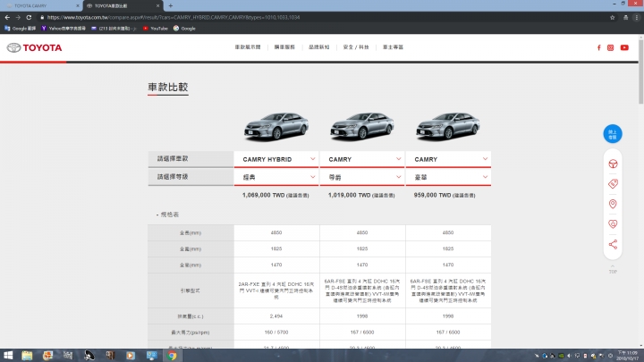
Task: Expand CAMRY HYBRID model dropdown
Action: (x=276, y=159)
